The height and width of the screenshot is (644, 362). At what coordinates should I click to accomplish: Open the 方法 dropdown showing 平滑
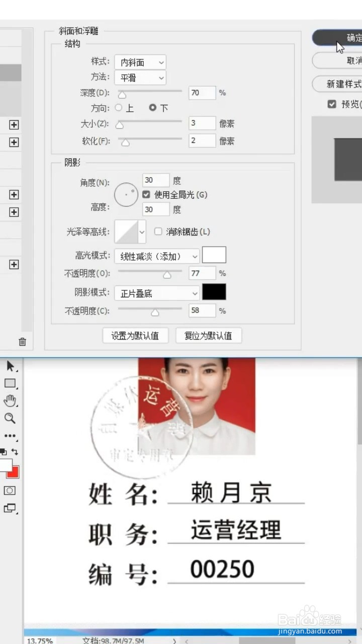140,77
